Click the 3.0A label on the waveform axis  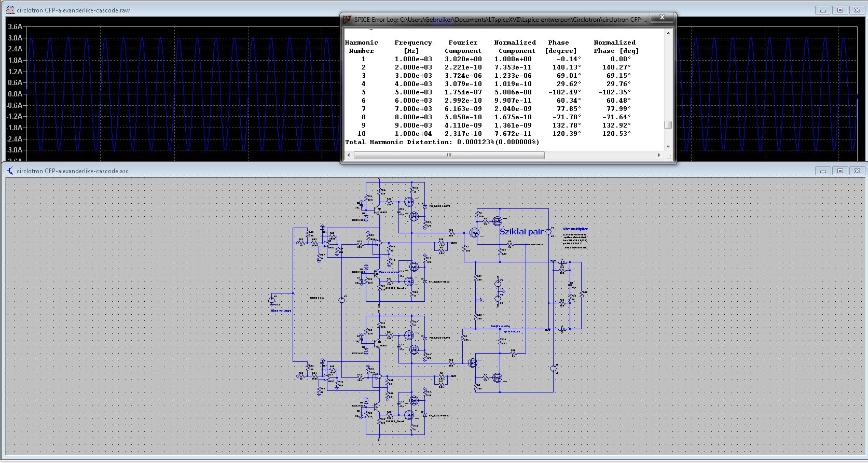tap(15, 38)
